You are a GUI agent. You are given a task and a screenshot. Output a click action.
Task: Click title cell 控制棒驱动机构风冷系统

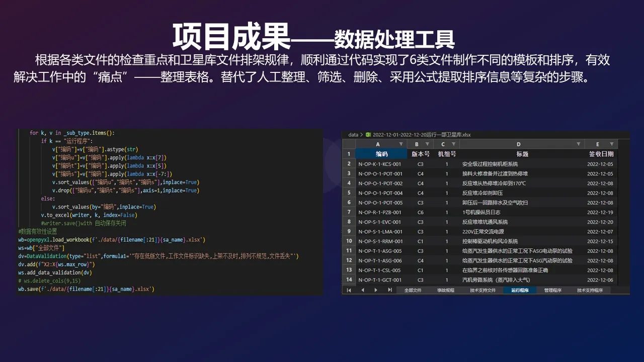522,241
